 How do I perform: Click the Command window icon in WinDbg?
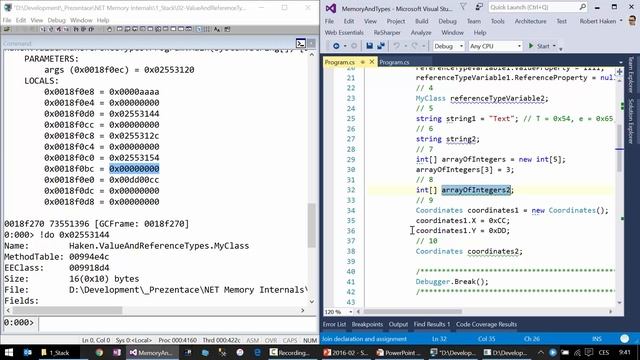pos(301,43)
